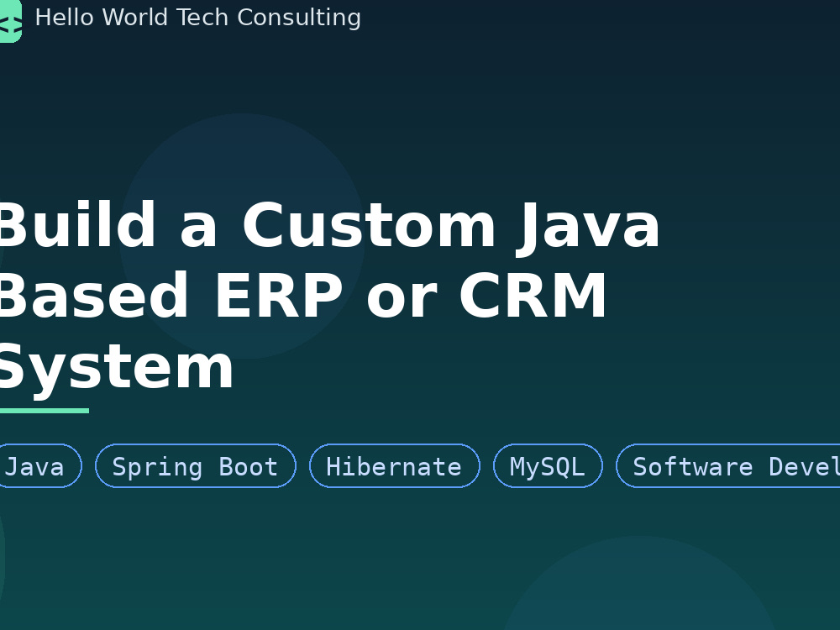Select the MySQL tag pill
This screenshot has width=840, height=630.
(548, 466)
